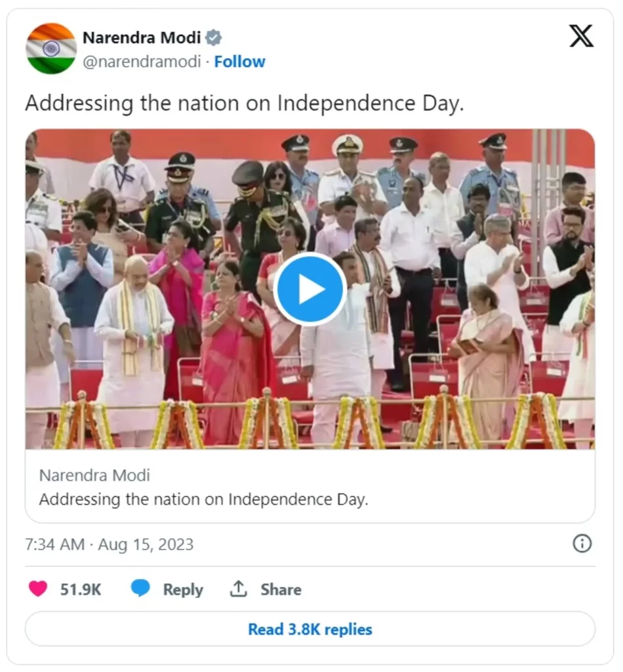Click the Follow link
This screenshot has width=623, height=672.
point(240,61)
